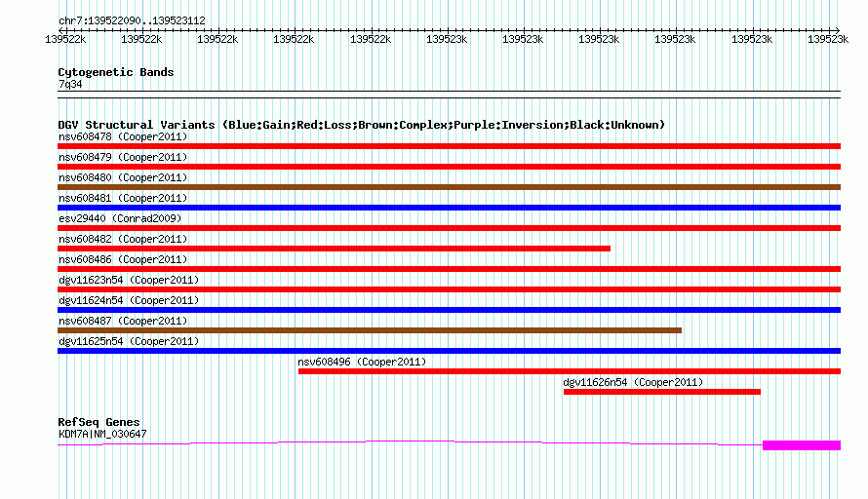
Task: Click the red bar of nsv608478
Action: [449, 146]
